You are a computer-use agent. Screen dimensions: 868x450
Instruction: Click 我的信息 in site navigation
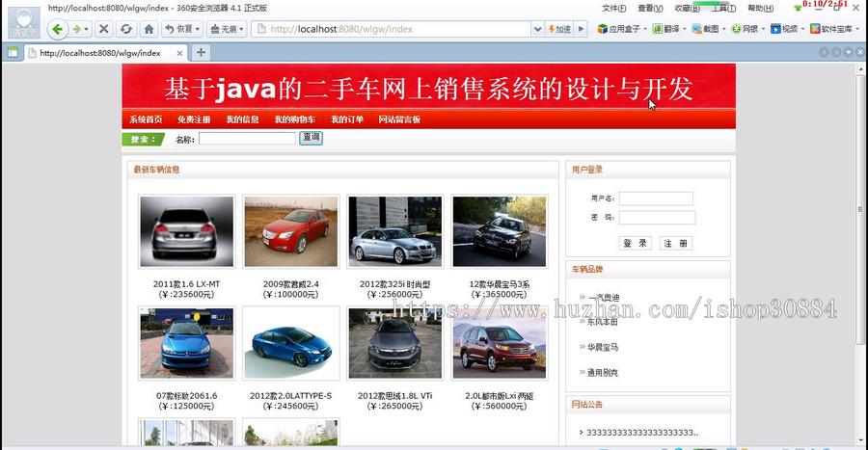(242, 119)
